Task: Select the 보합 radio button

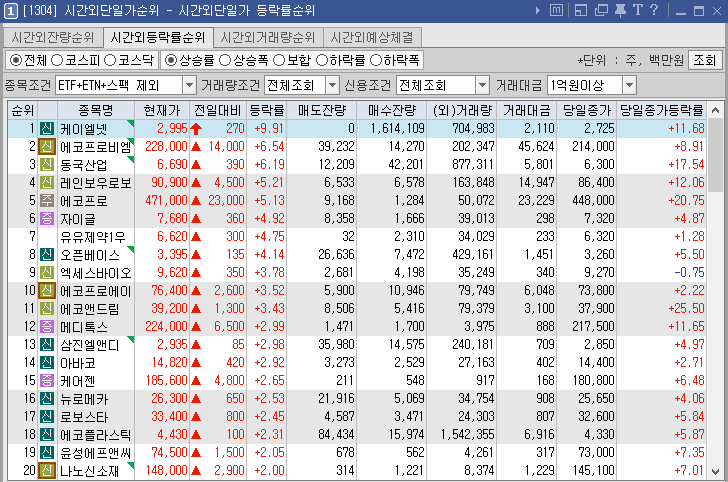Action: coord(279,60)
